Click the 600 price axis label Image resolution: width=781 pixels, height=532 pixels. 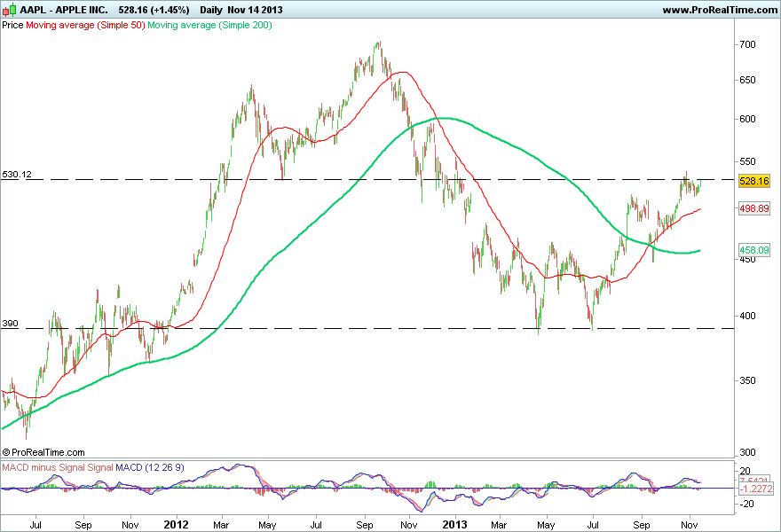(x=747, y=119)
